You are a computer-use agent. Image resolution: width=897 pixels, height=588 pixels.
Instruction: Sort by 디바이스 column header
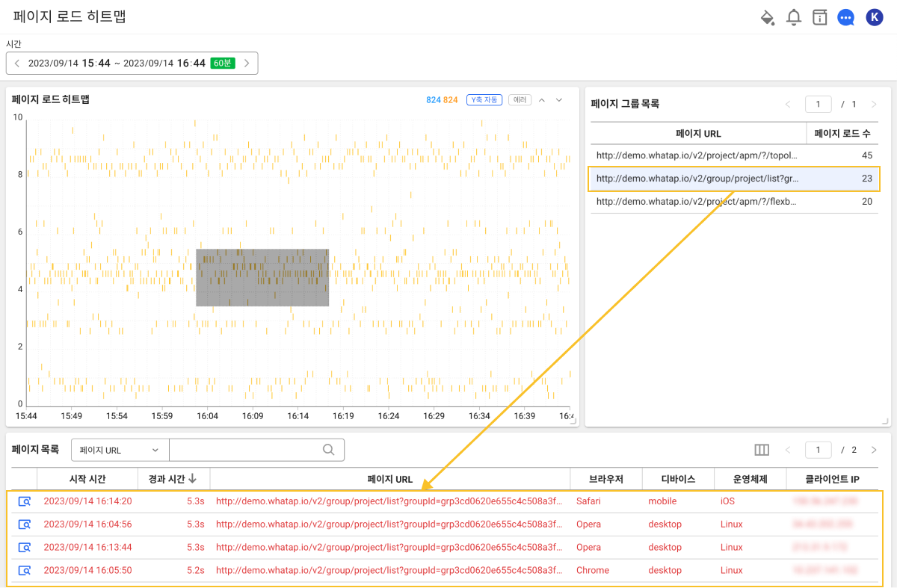click(x=678, y=479)
